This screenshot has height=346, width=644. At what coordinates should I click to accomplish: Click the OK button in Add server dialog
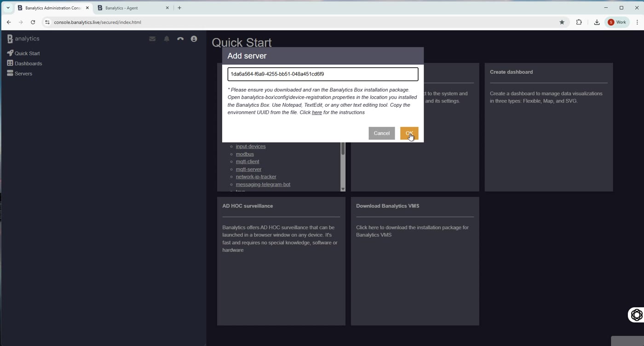pyautogui.click(x=409, y=133)
